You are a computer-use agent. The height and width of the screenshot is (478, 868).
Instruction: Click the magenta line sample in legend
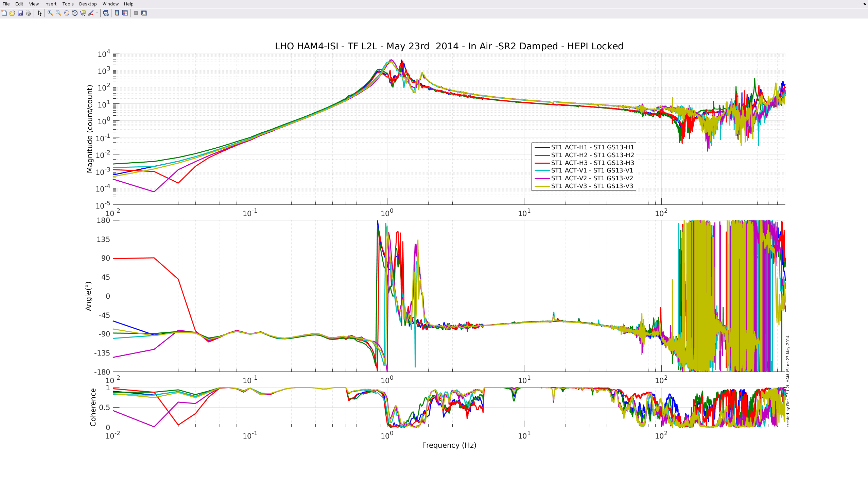tap(542, 178)
